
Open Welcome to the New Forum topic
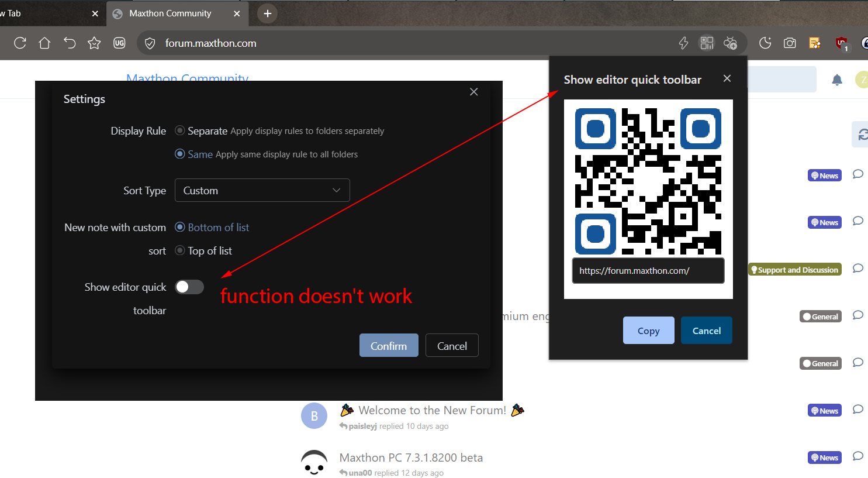[x=433, y=410]
